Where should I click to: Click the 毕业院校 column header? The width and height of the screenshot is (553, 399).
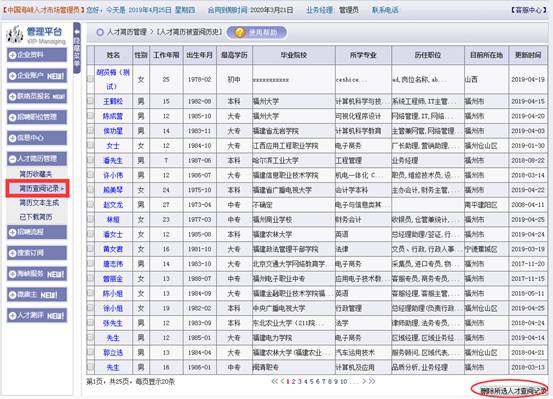[x=294, y=55]
